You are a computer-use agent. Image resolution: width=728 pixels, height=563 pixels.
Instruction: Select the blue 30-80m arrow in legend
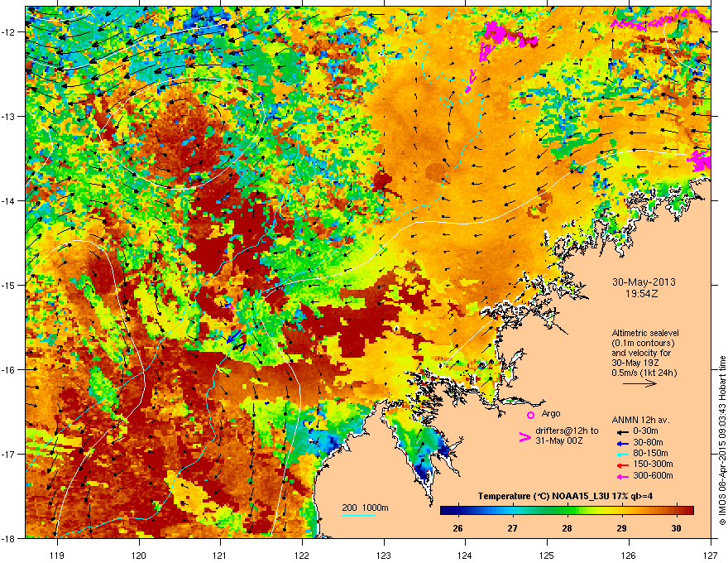(621, 443)
